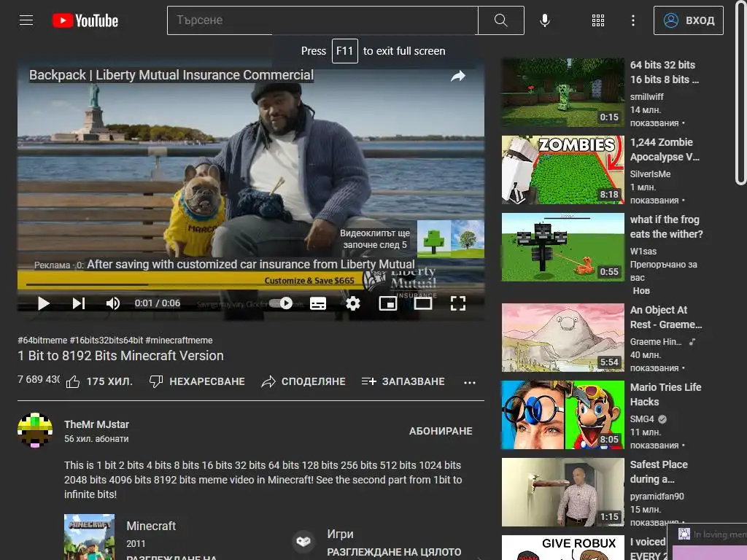Viewport: 747px width, 560px height.
Task: Turn on subtitles in the player
Action: tap(318, 303)
